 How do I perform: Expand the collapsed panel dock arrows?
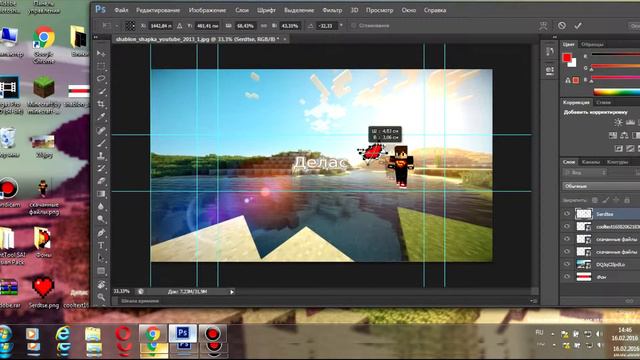click(x=554, y=37)
